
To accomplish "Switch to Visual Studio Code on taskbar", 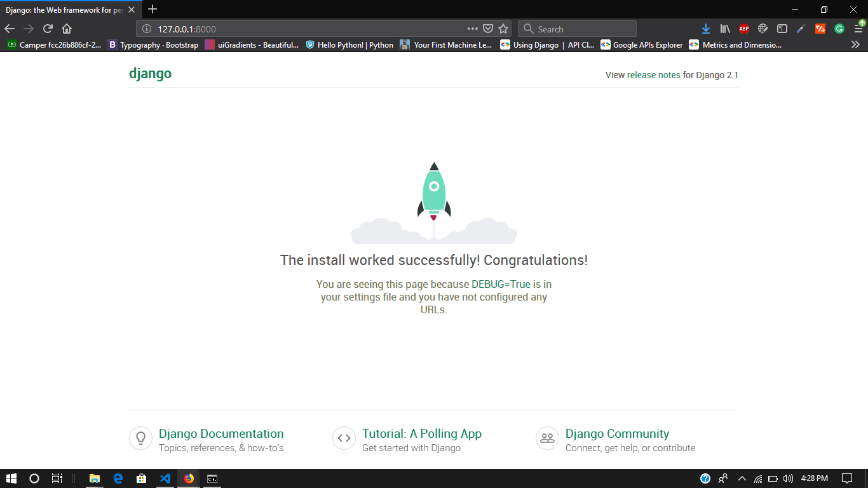I will [165, 478].
